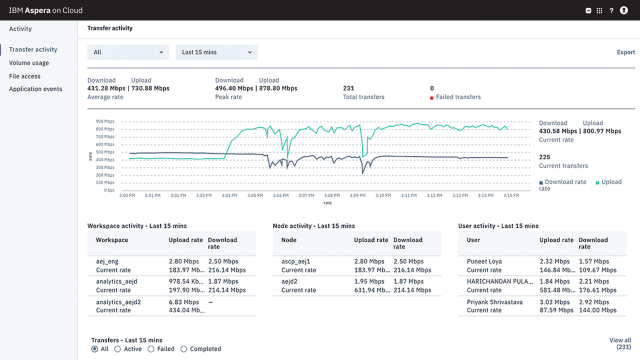
Task: Click the red Failed transfers indicator dot
Action: [x=431, y=98]
